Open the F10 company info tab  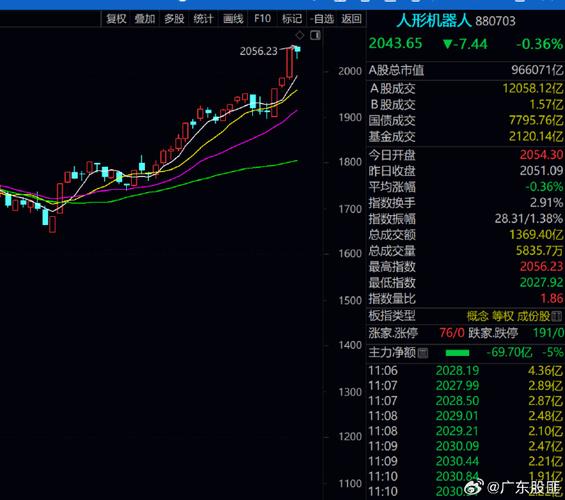click(262, 19)
